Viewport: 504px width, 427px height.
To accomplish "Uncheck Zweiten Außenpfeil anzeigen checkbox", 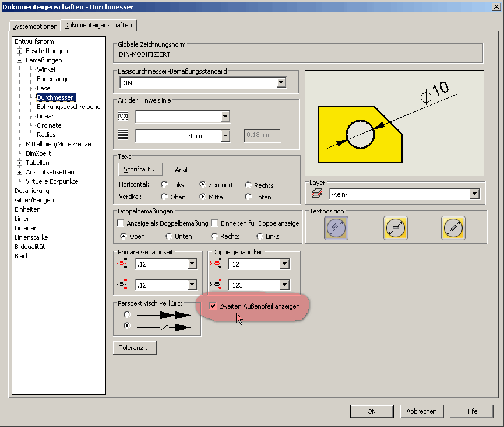I will (213, 306).
